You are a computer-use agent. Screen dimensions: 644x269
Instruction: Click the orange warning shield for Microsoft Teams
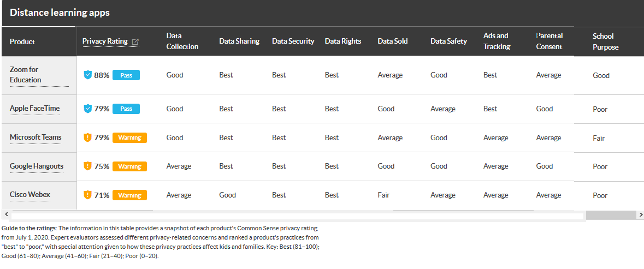(87, 138)
